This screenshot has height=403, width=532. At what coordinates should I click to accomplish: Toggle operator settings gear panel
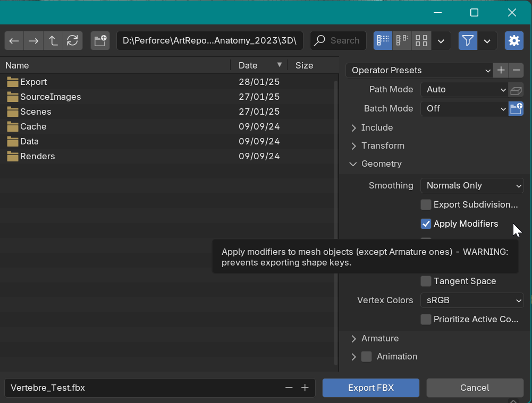click(514, 41)
